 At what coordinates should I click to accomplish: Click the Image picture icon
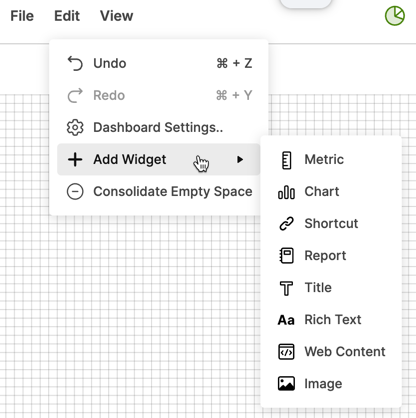point(286,384)
